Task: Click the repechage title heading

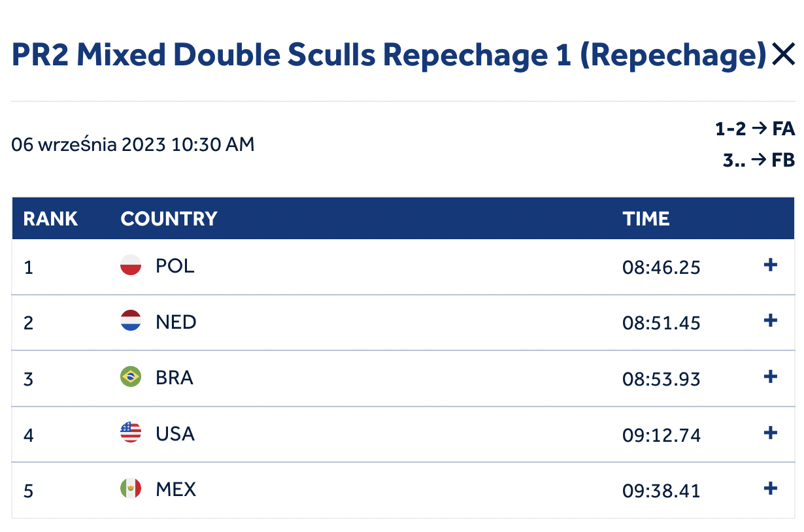Action: [x=389, y=55]
